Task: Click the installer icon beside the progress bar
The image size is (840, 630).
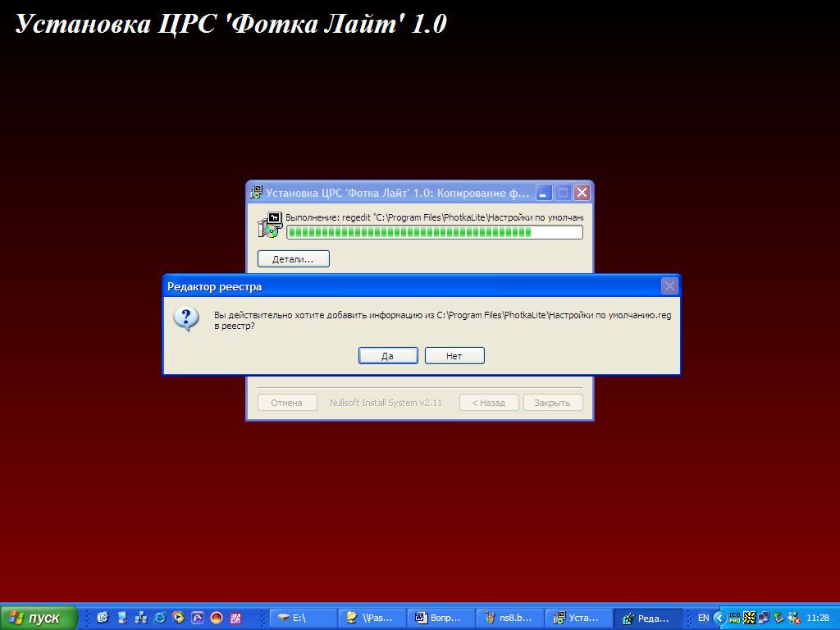Action: (x=269, y=226)
